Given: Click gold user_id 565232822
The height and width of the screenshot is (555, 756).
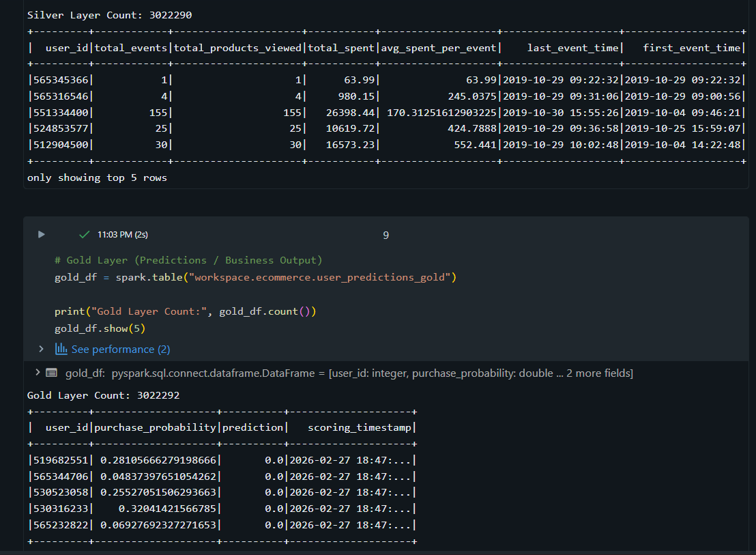Looking at the screenshot, I should pyautogui.click(x=61, y=525).
